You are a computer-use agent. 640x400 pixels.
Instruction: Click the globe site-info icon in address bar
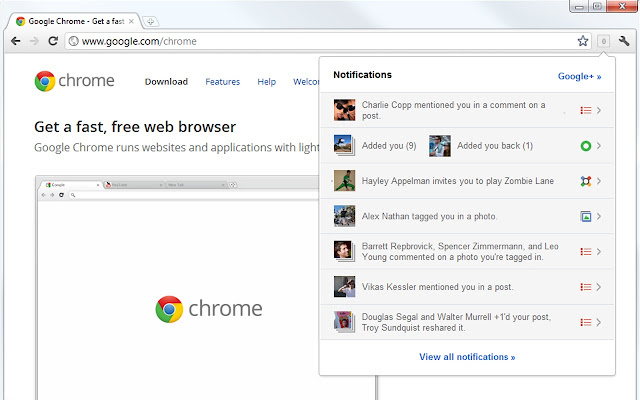coord(73,41)
